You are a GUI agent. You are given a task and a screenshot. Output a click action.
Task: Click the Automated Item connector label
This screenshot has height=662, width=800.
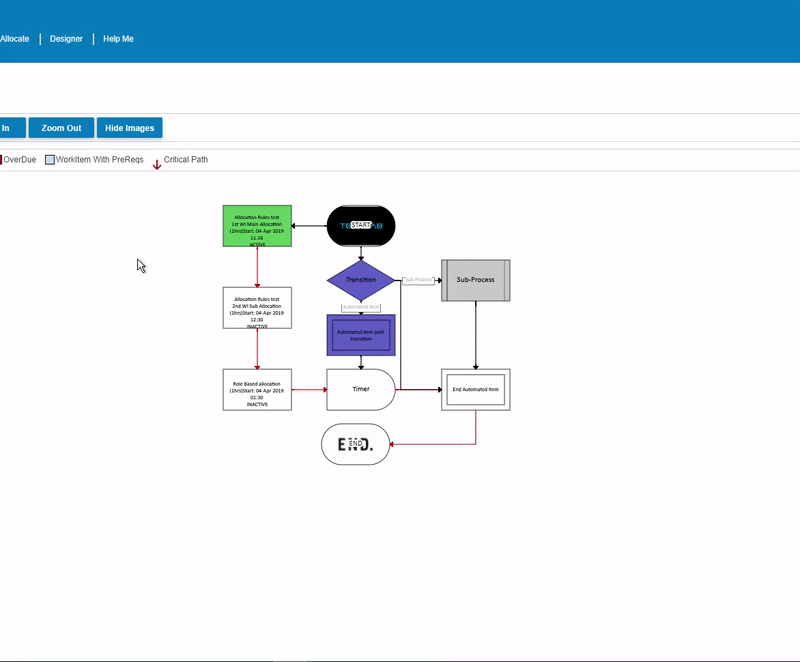(x=361, y=308)
